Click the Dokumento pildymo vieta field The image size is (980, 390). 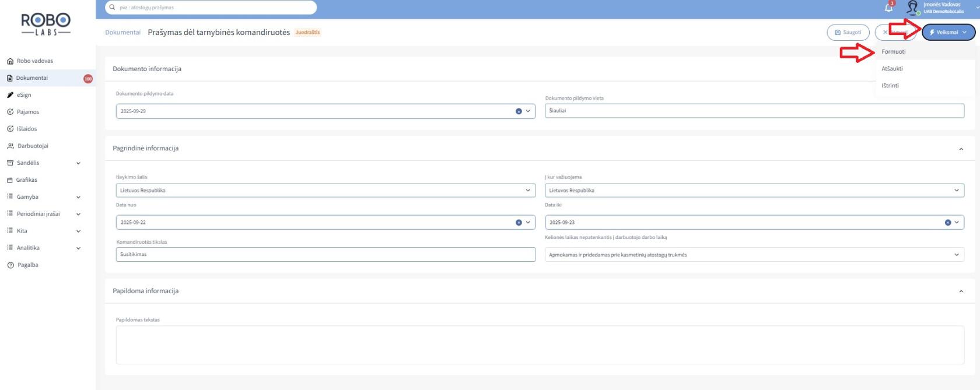point(755,110)
